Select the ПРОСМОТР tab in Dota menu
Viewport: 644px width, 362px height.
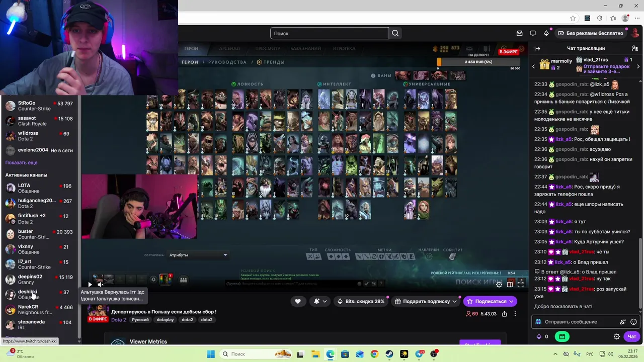pyautogui.click(x=267, y=49)
